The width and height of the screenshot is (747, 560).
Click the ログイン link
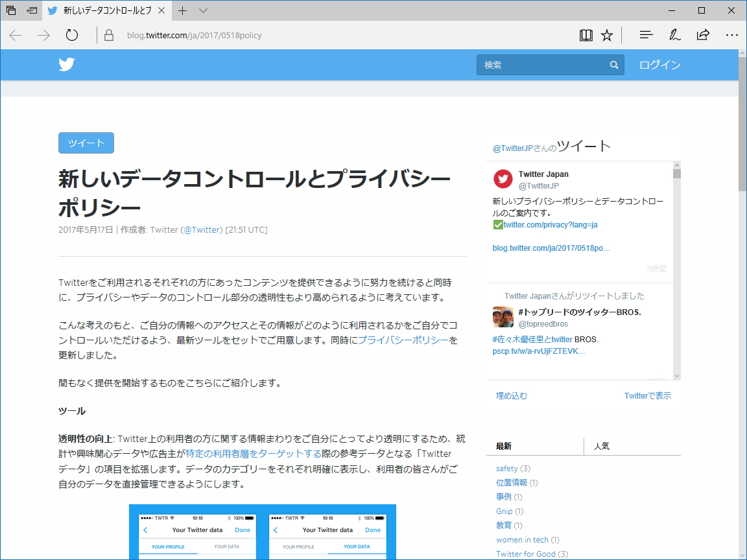coord(659,65)
